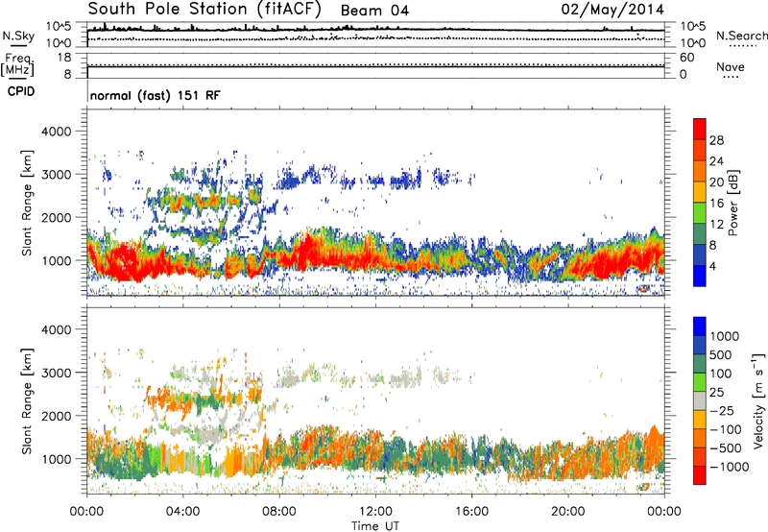Click the '1000' velocity colorbar tick label
The height and width of the screenshot is (532, 768).
click(x=725, y=336)
